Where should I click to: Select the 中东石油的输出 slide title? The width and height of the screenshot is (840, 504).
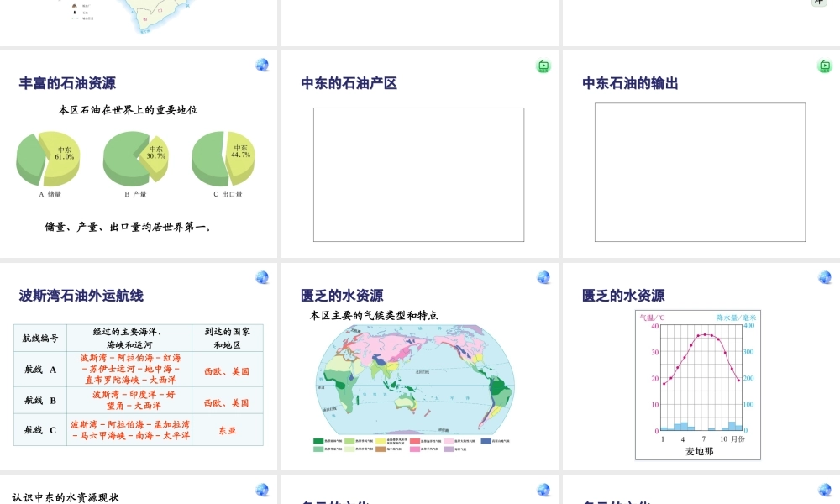coord(631,83)
